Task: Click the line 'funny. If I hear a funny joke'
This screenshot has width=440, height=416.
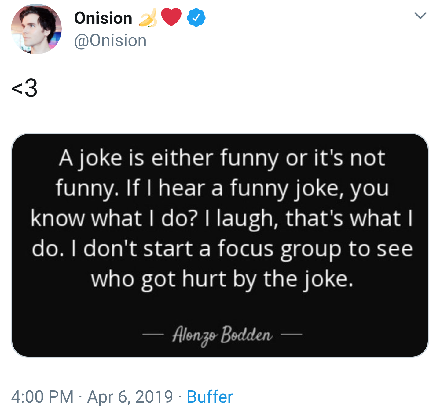Action: tap(222, 189)
